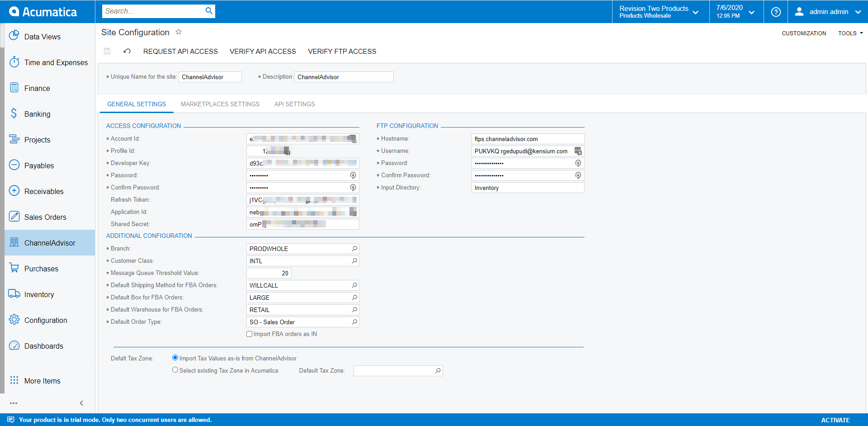Reveal FTP Password field icon
Image resolution: width=868 pixels, height=426 pixels.
pos(578,163)
